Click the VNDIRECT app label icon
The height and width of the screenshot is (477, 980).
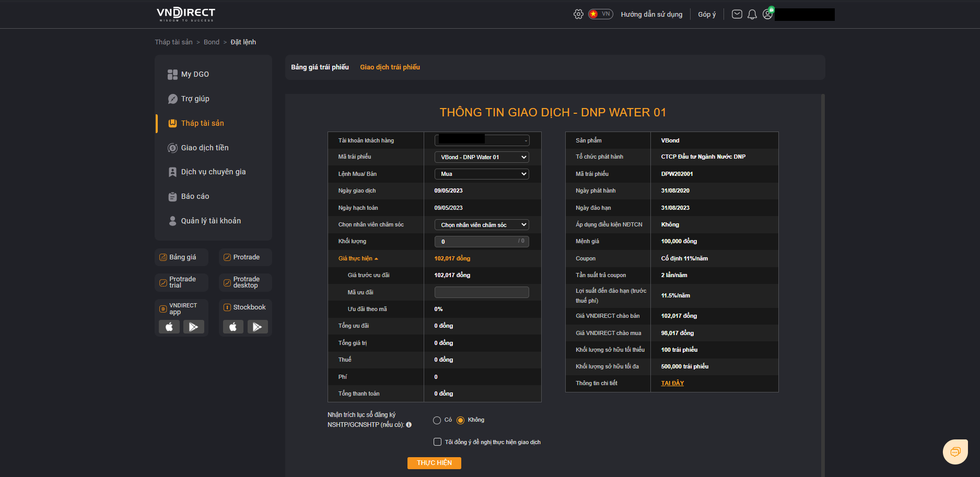pos(163,309)
